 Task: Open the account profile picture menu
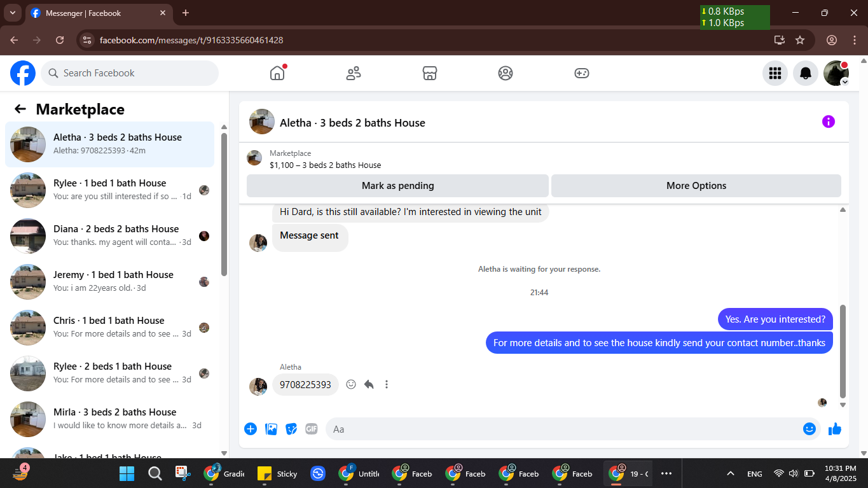coord(836,73)
